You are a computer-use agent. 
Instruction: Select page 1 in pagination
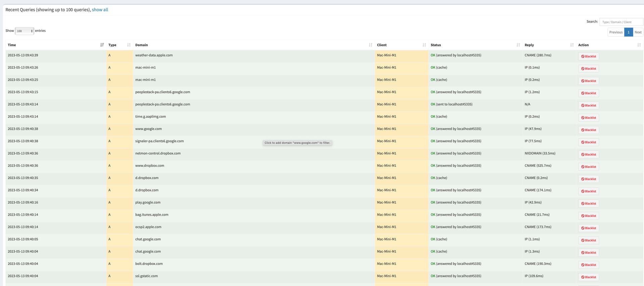coord(629,32)
